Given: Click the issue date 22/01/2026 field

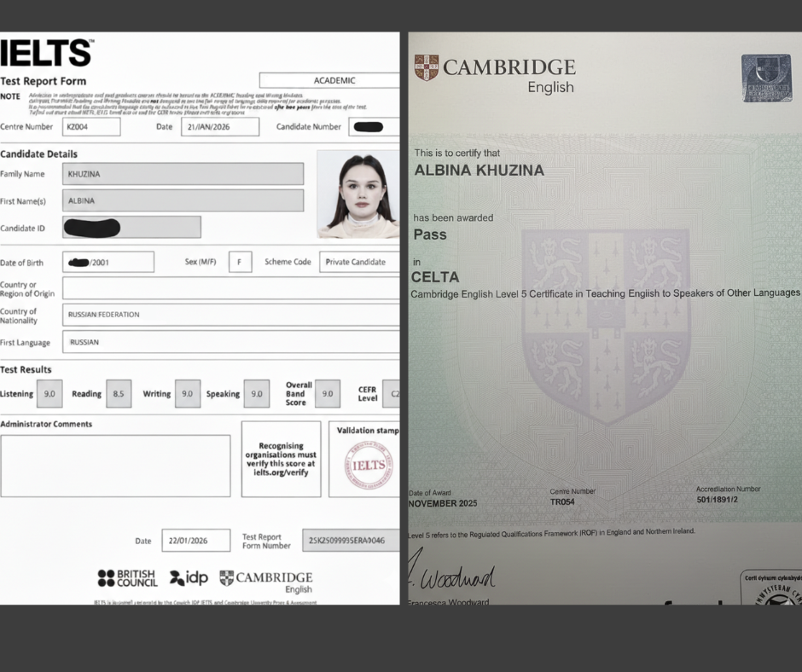Looking at the screenshot, I should pos(196,541).
